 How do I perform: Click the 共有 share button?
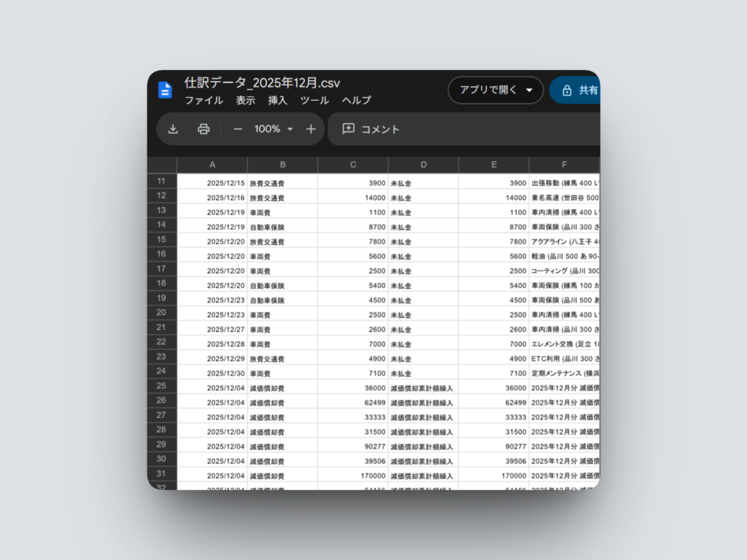pos(580,90)
